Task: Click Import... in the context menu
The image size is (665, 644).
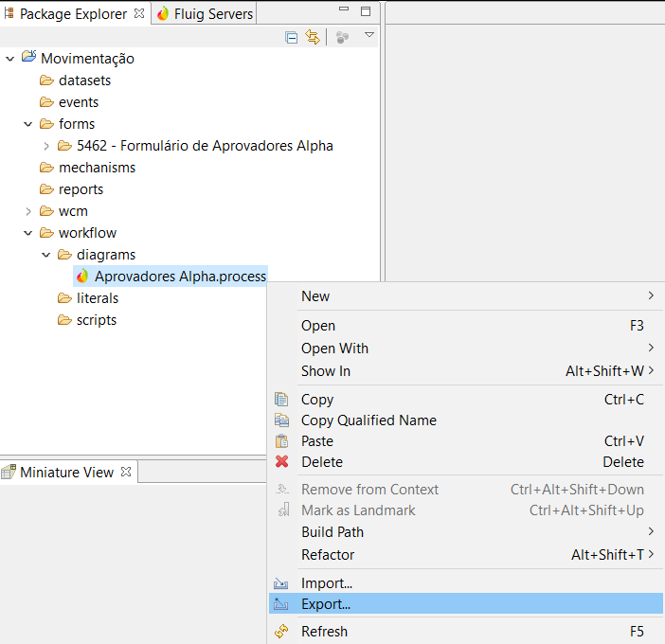Action: (326, 583)
